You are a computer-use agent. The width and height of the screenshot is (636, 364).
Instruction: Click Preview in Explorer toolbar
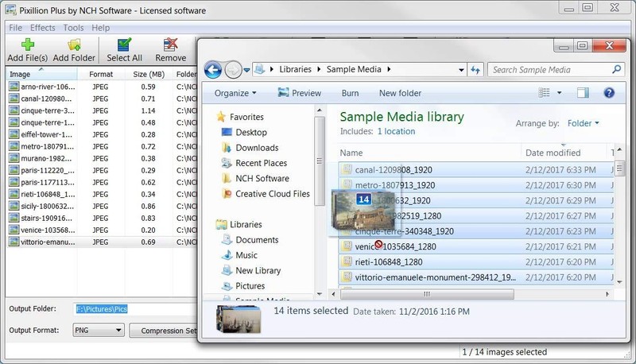[300, 93]
